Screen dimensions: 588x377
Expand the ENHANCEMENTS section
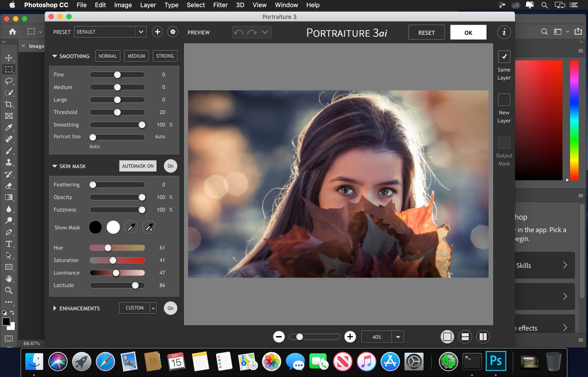[54, 308]
